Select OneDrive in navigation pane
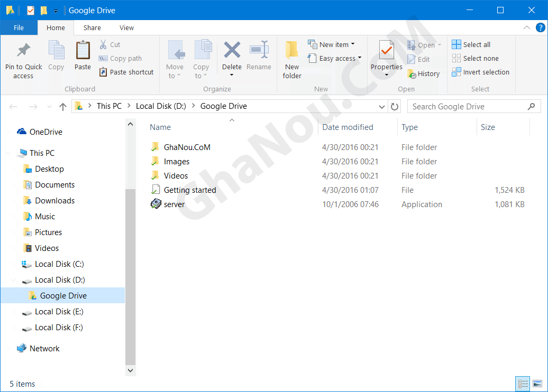The image size is (548, 392). (40, 132)
